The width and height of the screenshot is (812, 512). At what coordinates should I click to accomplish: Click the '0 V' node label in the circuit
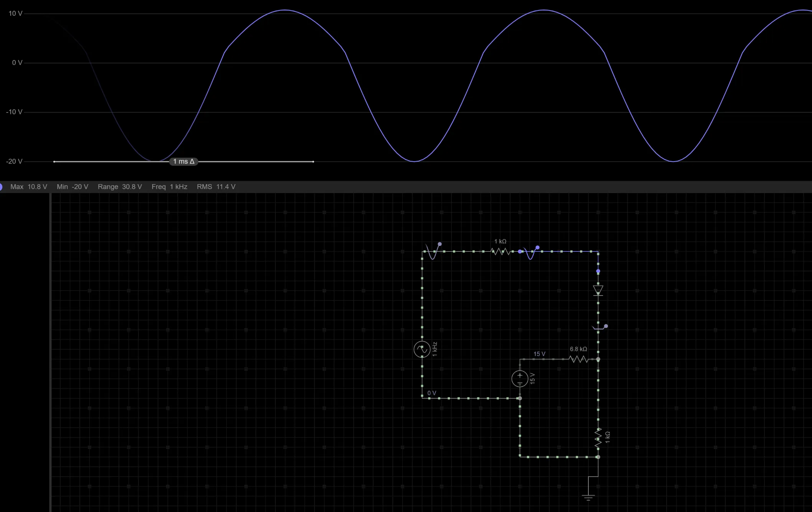point(432,393)
